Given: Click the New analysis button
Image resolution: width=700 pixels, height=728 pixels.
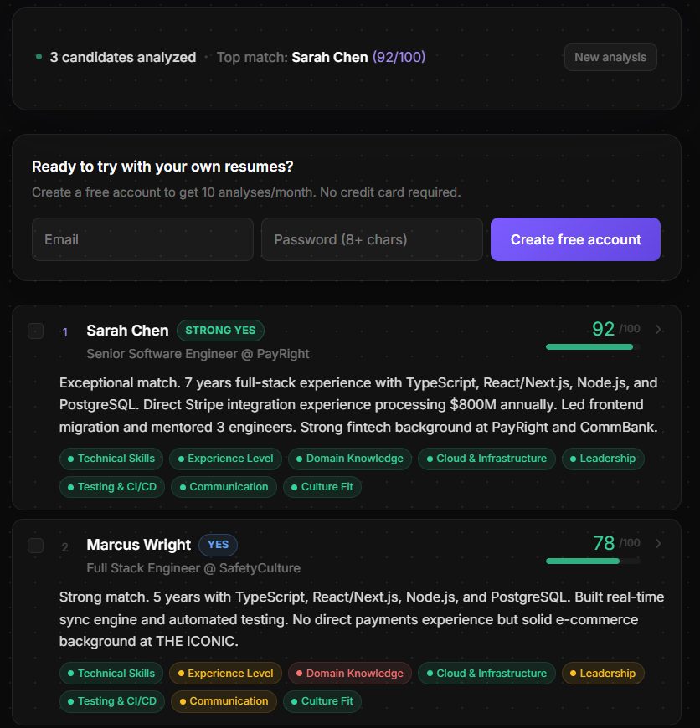Looking at the screenshot, I should pyautogui.click(x=610, y=57).
